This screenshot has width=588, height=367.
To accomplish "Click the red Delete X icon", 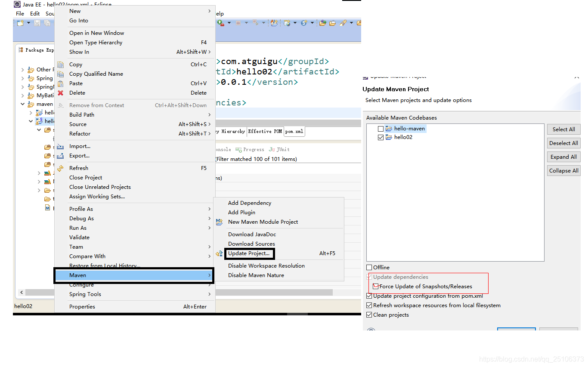I will pyautogui.click(x=61, y=93).
